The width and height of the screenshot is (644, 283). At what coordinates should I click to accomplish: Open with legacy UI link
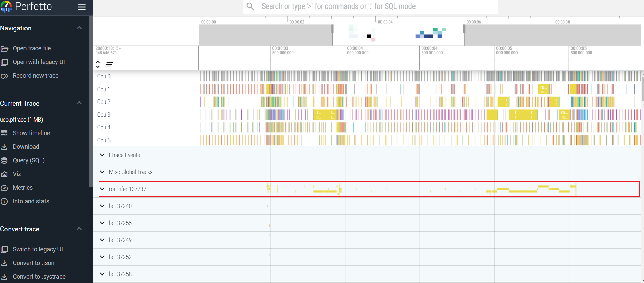point(38,62)
